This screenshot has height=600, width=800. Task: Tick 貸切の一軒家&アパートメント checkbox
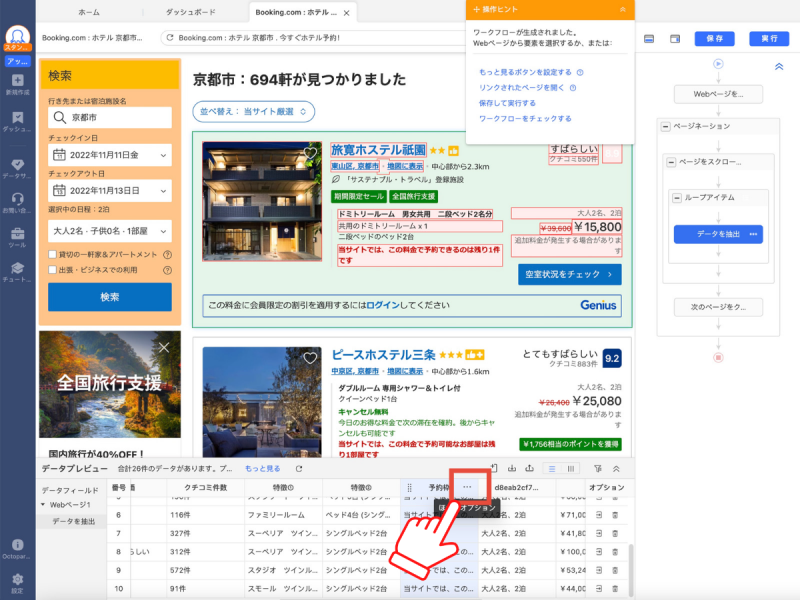click(52, 254)
